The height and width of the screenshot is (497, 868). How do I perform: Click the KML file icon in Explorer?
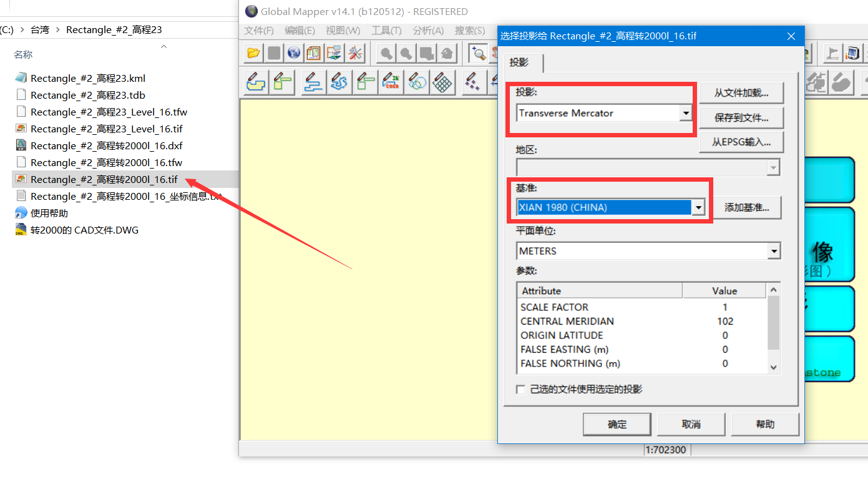click(x=21, y=78)
